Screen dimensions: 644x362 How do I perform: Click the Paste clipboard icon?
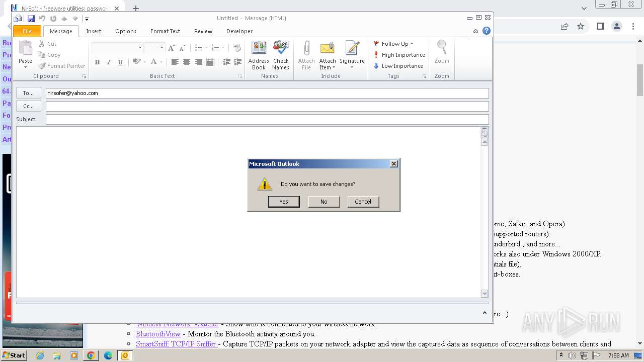coord(25,48)
